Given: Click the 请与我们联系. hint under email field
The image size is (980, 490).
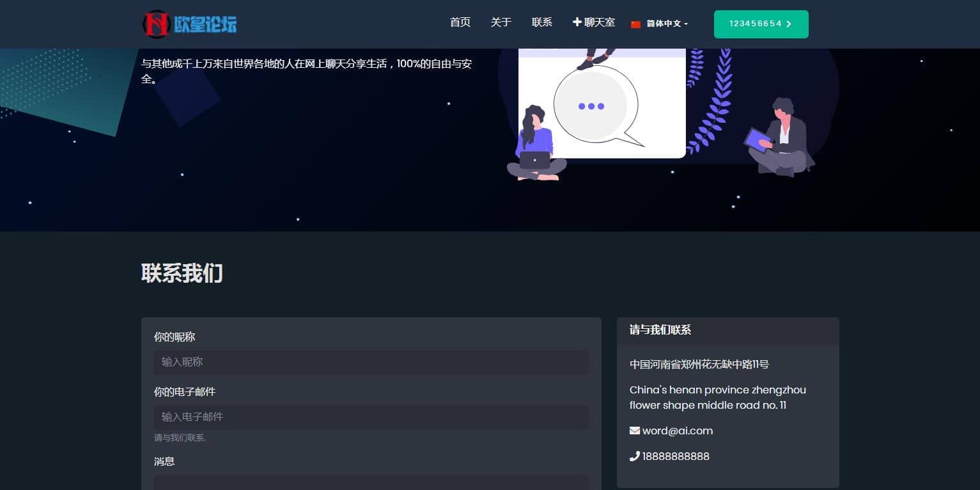Looking at the screenshot, I should point(180,438).
